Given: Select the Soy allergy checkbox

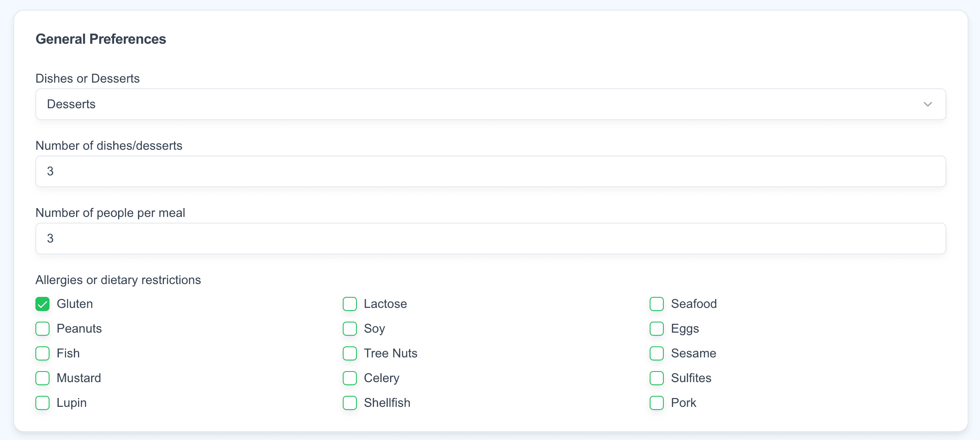Looking at the screenshot, I should [350, 329].
